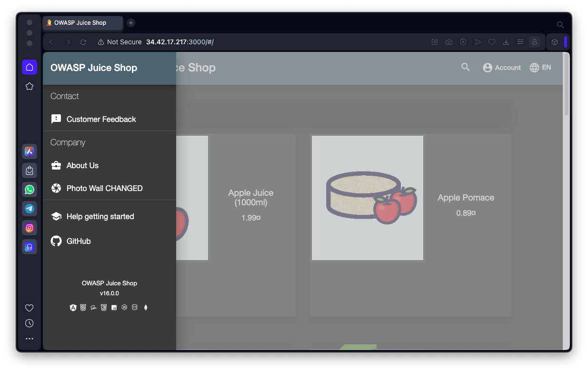Click the pinboard edit icon in address bar

435,42
